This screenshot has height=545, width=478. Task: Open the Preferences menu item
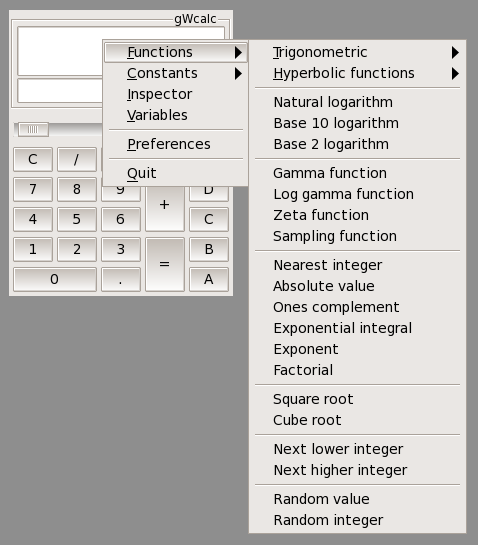pyautogui.click(x=176, y=144)
